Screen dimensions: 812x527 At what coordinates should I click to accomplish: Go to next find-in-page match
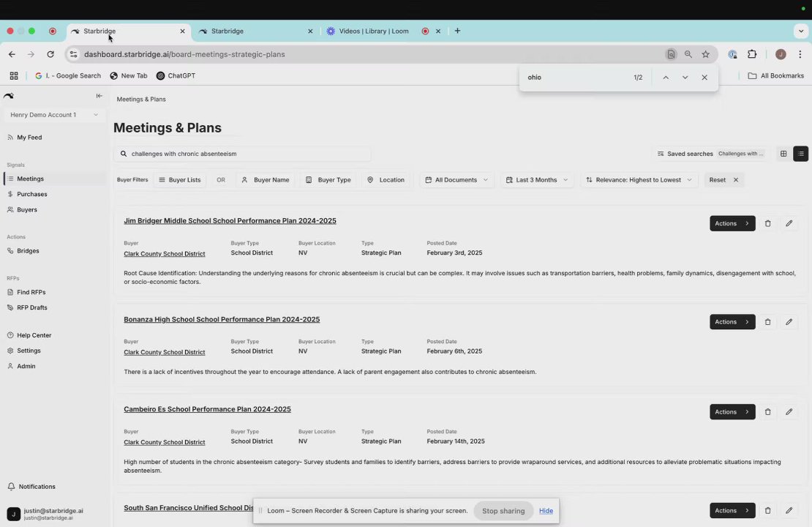(685, 78)
